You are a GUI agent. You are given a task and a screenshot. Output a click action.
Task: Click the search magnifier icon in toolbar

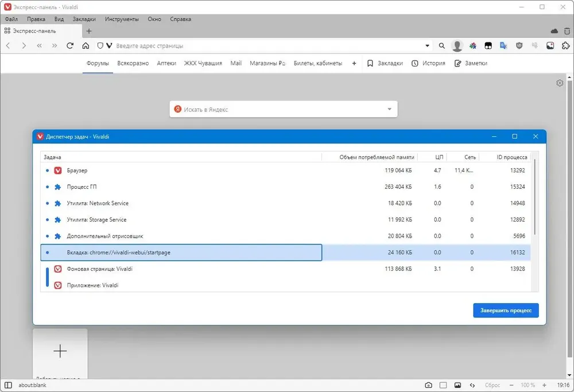tap(442, 46)
